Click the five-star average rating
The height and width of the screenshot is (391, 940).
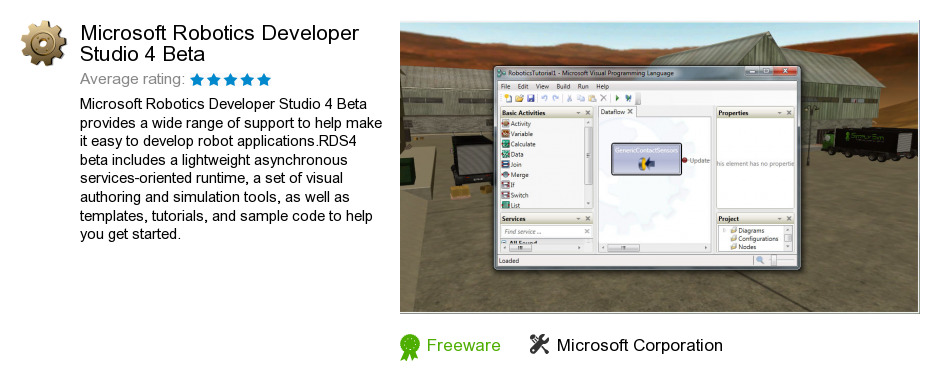231,80
